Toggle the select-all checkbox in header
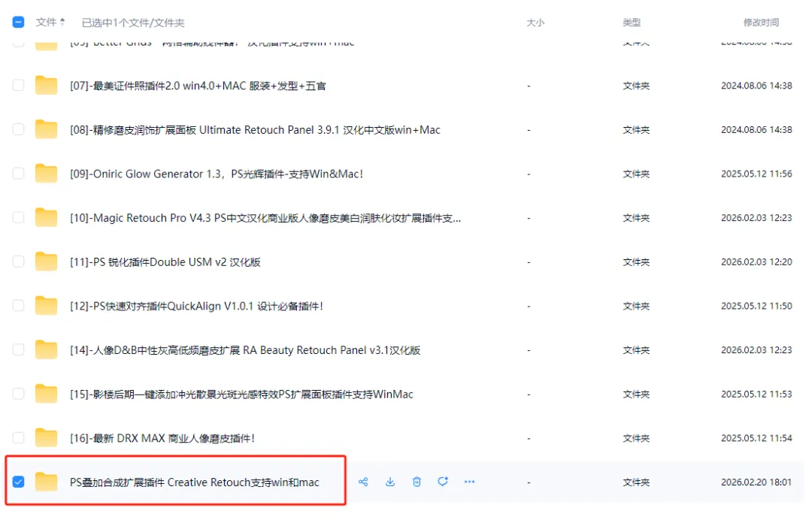812x517 pixels. click(18, 22)
